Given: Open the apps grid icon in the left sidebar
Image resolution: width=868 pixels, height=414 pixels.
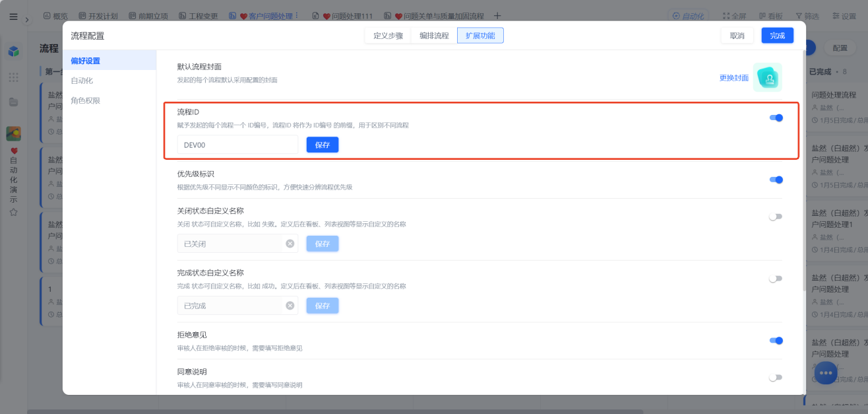Looking at the screenshot, I should 13,77.
